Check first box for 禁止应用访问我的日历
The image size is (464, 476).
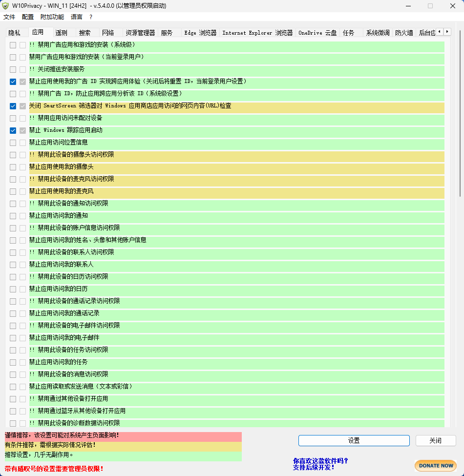[13, 290]
